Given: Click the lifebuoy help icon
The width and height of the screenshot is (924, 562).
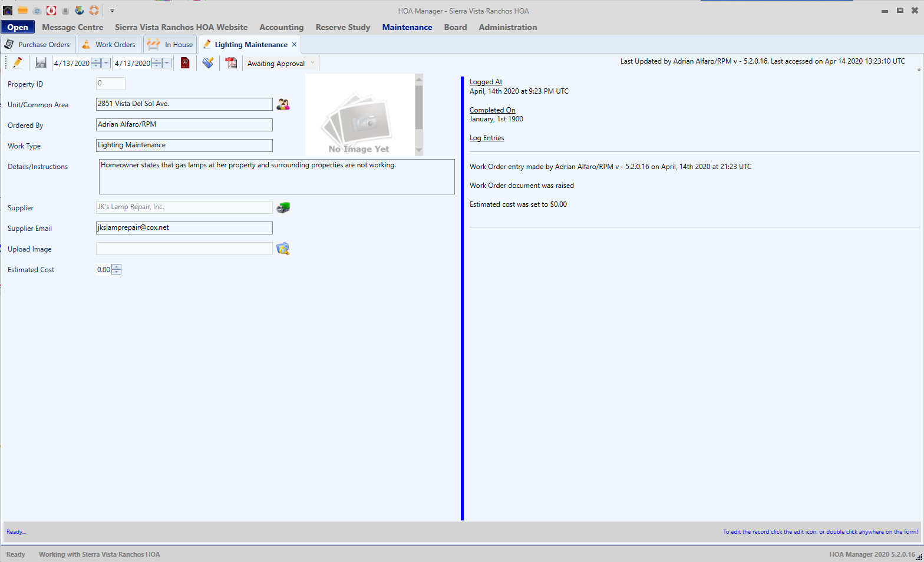Looking at the screenshot, I should 94,11.
